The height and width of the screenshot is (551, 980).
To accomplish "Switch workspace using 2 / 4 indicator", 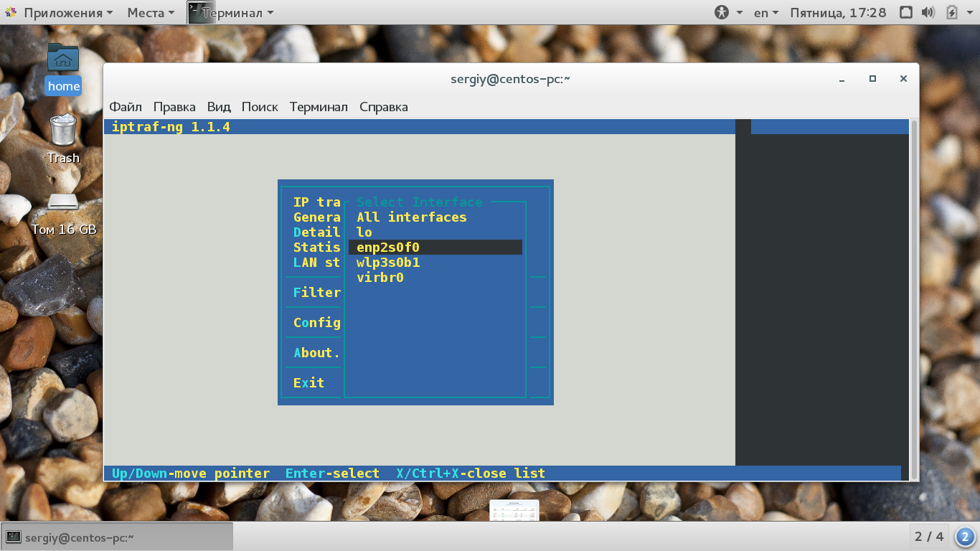I will tap(929, 537).
